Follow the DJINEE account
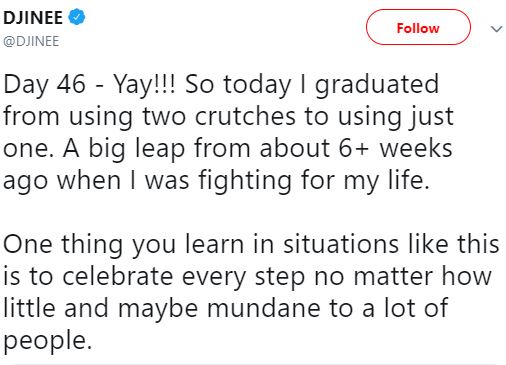 (418, 28)
